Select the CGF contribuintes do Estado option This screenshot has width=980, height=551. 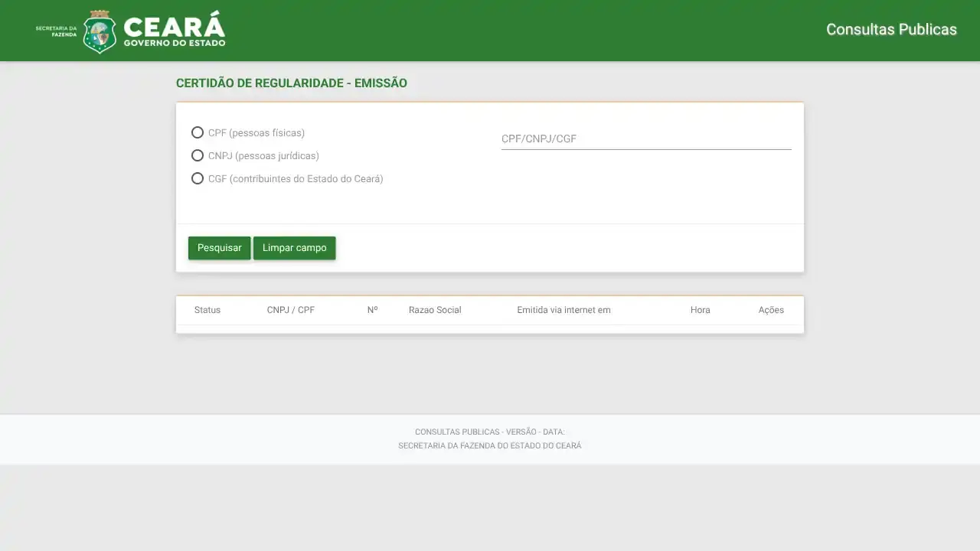[198, 178]
